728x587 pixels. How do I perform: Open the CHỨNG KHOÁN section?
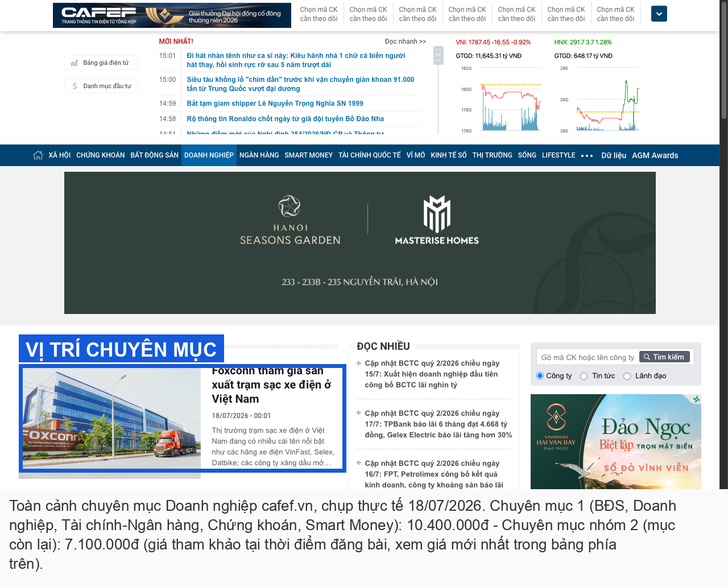[101, 155]
